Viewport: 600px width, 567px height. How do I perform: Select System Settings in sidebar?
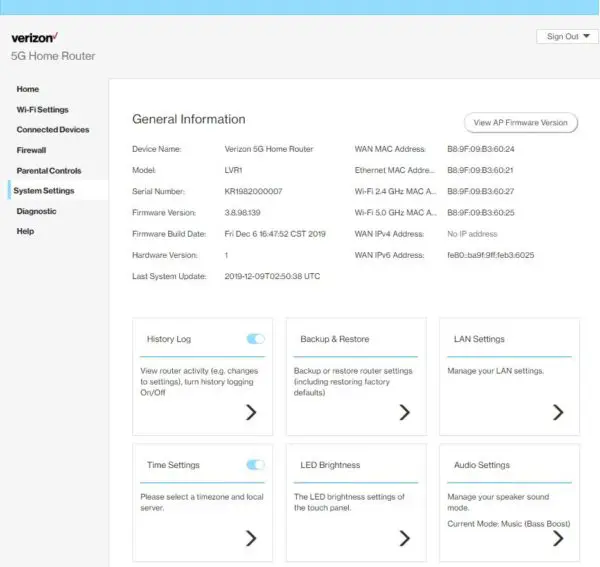(x=44, y=191)
